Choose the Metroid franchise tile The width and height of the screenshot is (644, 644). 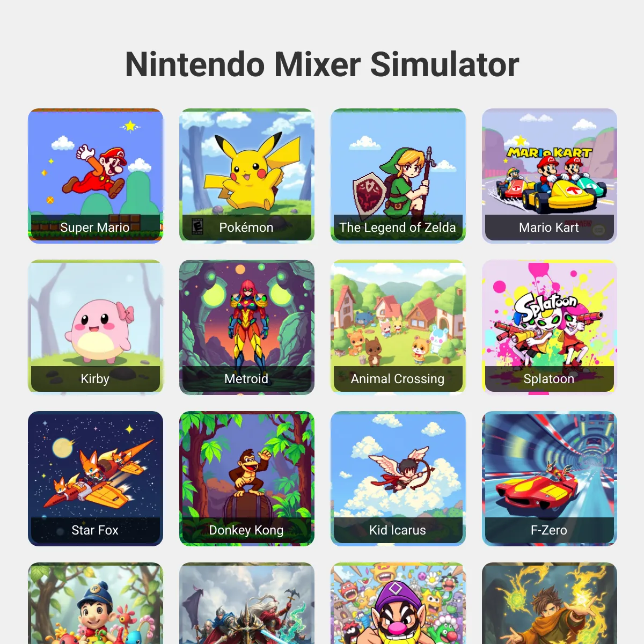coord(247,327)
